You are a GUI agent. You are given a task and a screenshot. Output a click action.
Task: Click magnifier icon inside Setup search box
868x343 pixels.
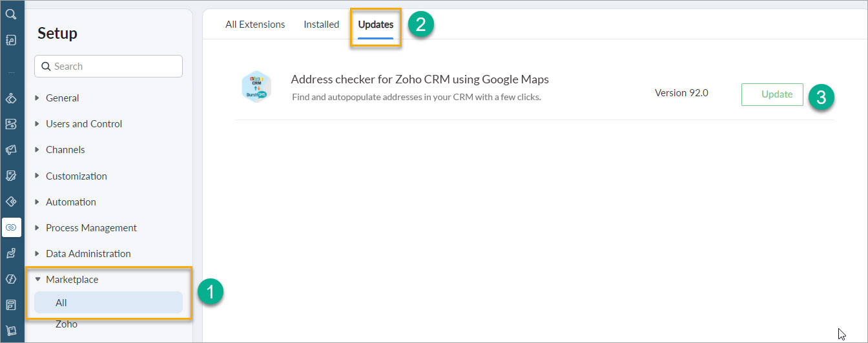coord(46,66)
